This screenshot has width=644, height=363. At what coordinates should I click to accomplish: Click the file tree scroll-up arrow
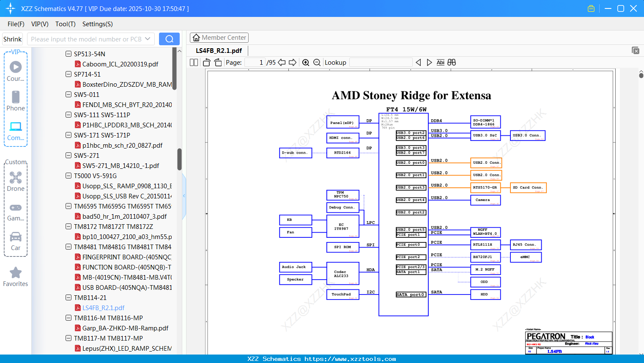coord(179,51)
